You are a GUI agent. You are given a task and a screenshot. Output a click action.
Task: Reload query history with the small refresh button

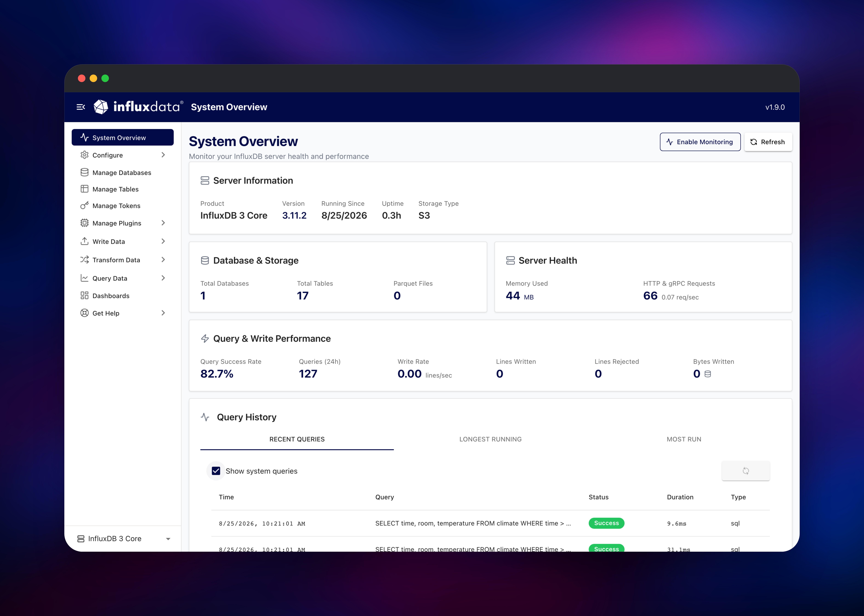[746, 471]
